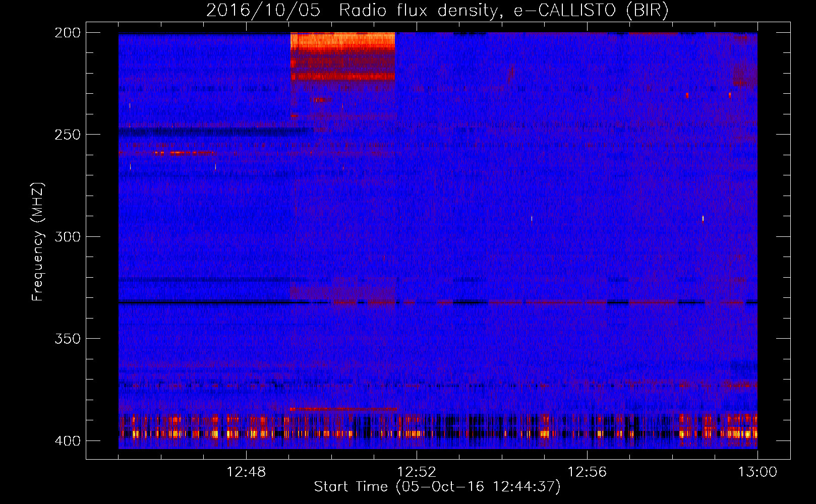Click the yellow interference band near 397 MHz

click(438, 433)
